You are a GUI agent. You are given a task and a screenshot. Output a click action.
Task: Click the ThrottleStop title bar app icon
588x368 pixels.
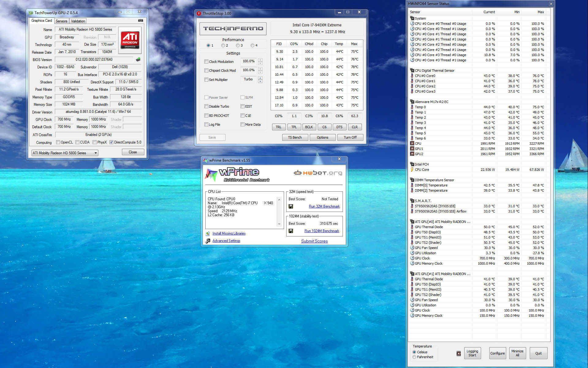coord(199,13)
